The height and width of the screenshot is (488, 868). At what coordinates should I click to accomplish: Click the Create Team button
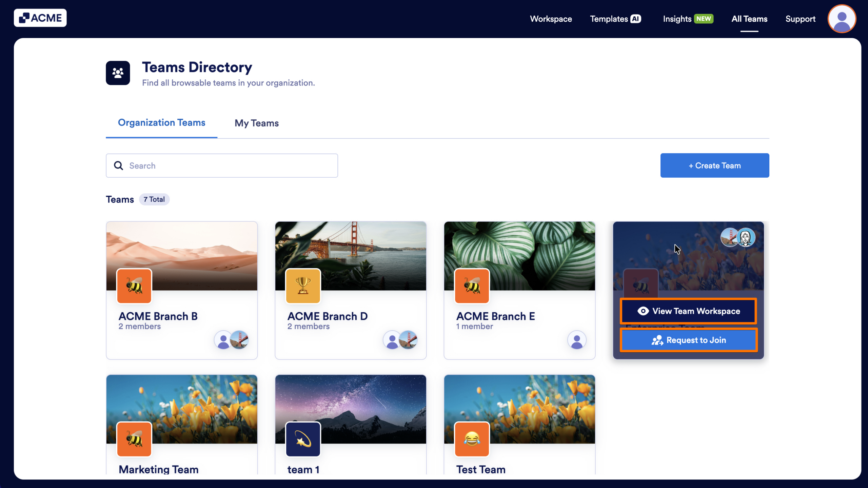click(x=714, y=165)
